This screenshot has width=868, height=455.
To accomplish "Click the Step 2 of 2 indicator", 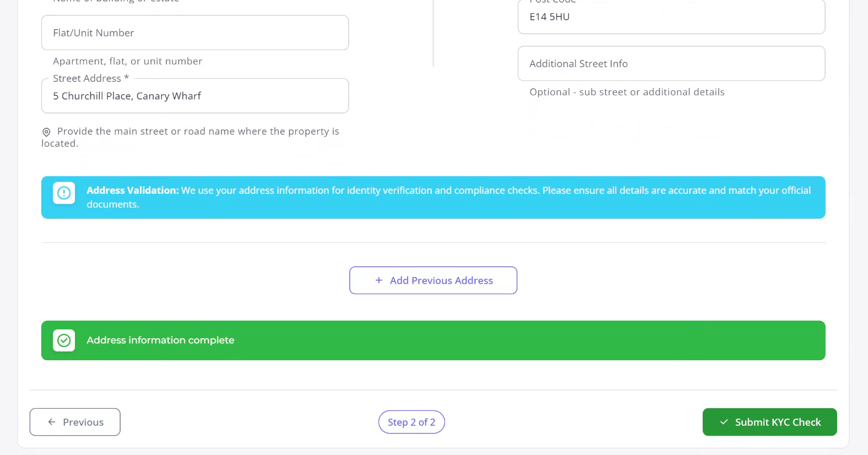I will click(411, 422).
